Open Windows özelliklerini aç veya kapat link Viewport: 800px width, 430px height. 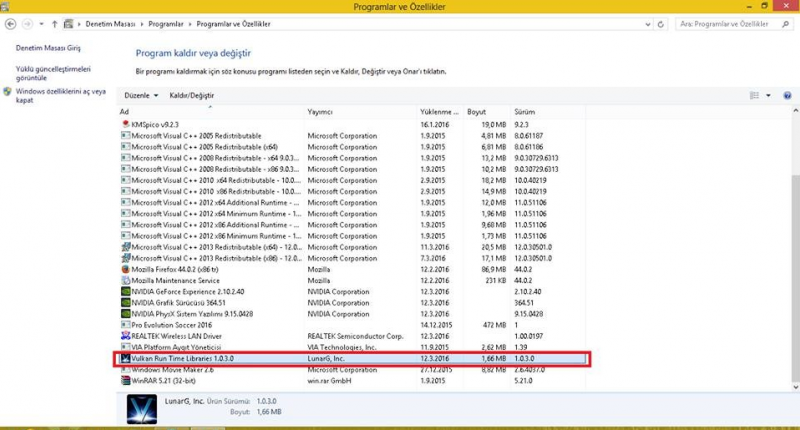[x=61, y=96]
